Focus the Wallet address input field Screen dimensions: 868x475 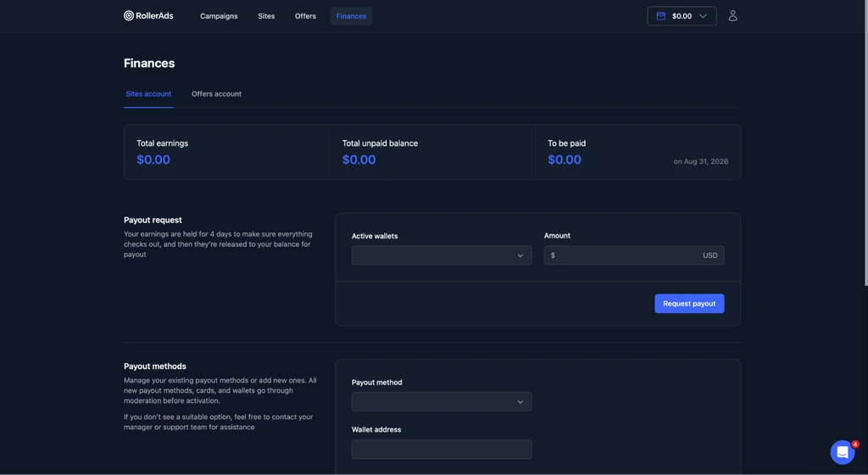pyautogui.click(x=441, y=449)
